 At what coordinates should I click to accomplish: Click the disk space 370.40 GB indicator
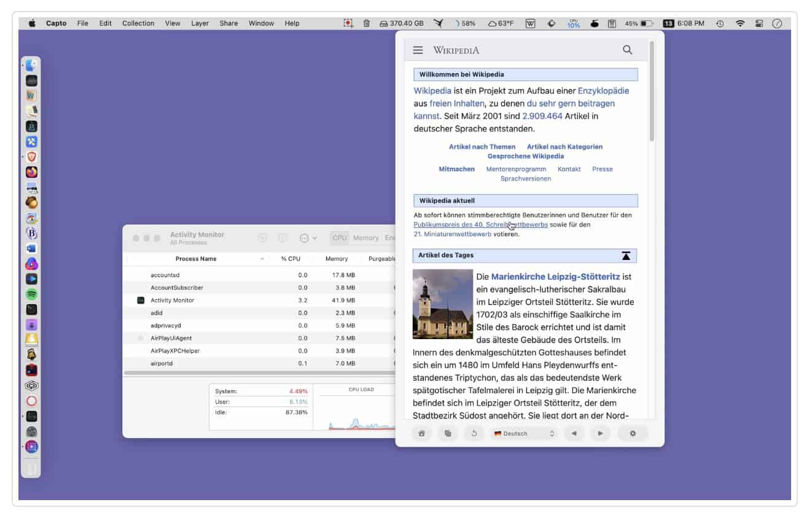click(402, 23)
